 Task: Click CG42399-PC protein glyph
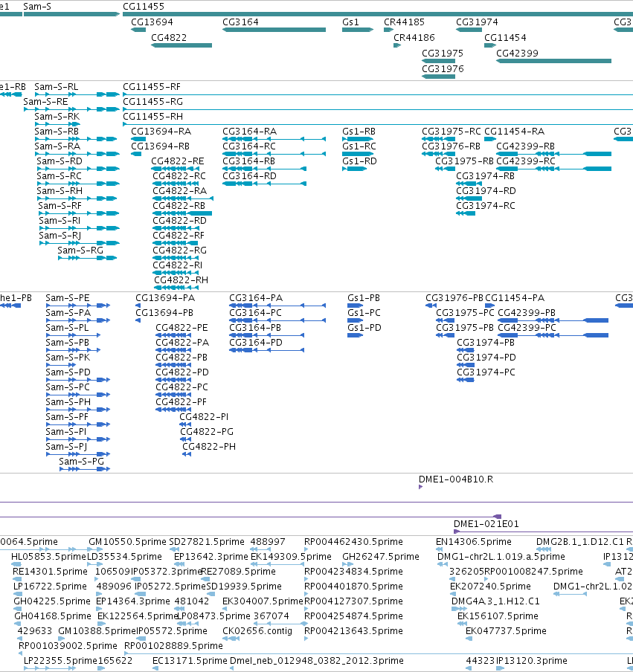pos(553,335)
